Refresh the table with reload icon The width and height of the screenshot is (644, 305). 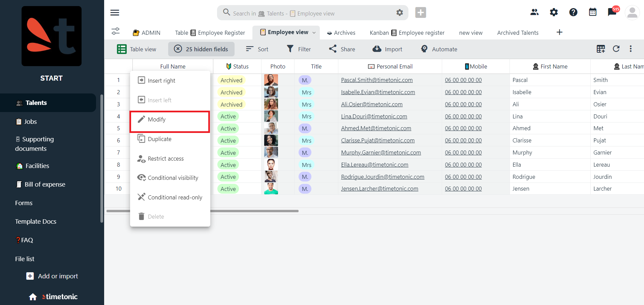616,49
